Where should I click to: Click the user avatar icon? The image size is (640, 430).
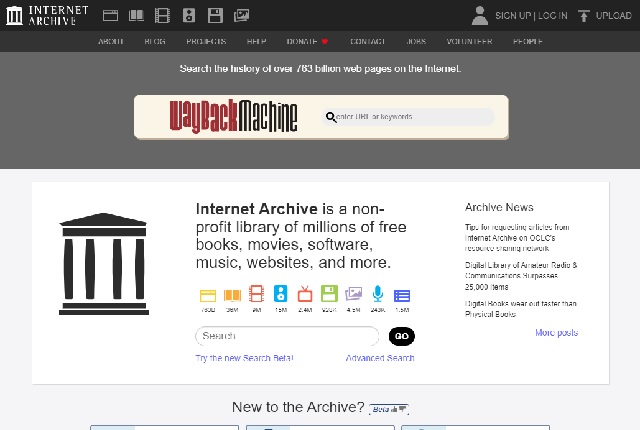480,16
